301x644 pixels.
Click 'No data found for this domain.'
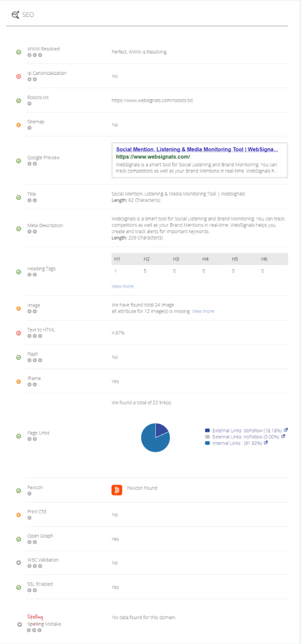coord(144,618)
